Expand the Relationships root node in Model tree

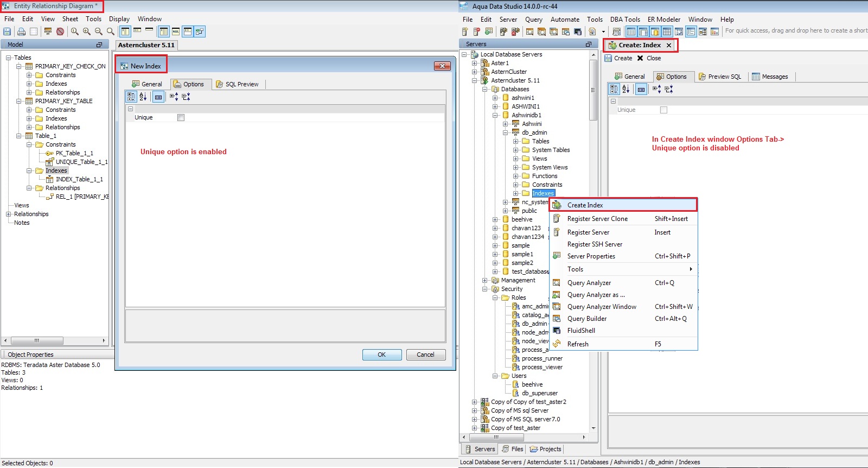pyautogui.click(x=9, y=214)
